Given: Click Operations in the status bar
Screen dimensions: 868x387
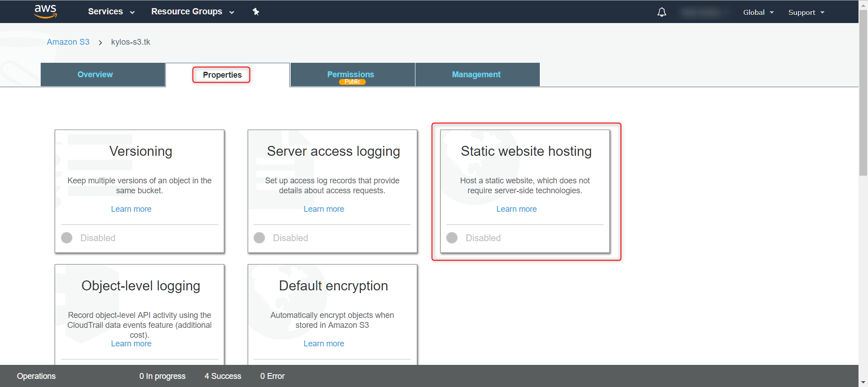Looking at the screenshot, I should pyautogui.click(x=36, y=376).
